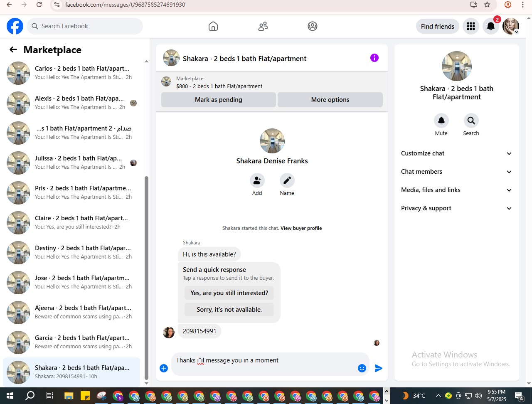This screenshot has width=532, height=404.
Task: Open Alexis conversation
Action: pyautogui.click(x=72, y=103)
